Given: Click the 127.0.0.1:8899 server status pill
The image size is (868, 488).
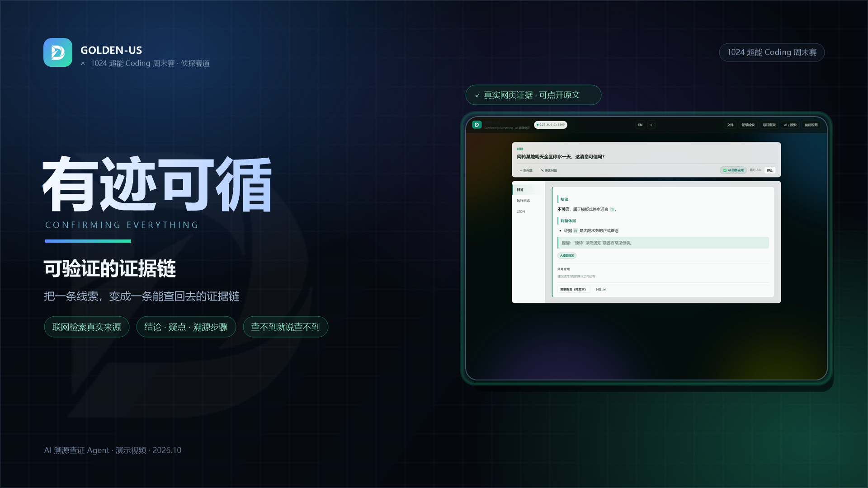Looking at the screenshot, I should coord(551,125).
